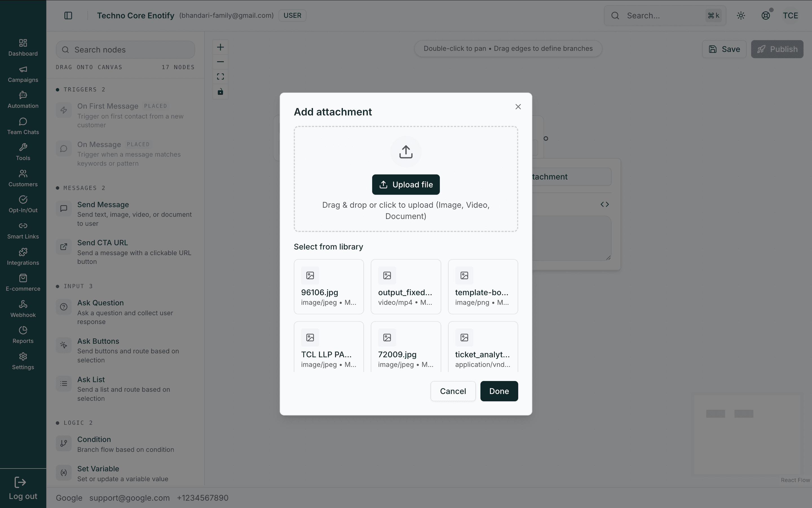Click the flow minimap
The width and height of the screenshot is (812, 508).
tap(747, 435)
